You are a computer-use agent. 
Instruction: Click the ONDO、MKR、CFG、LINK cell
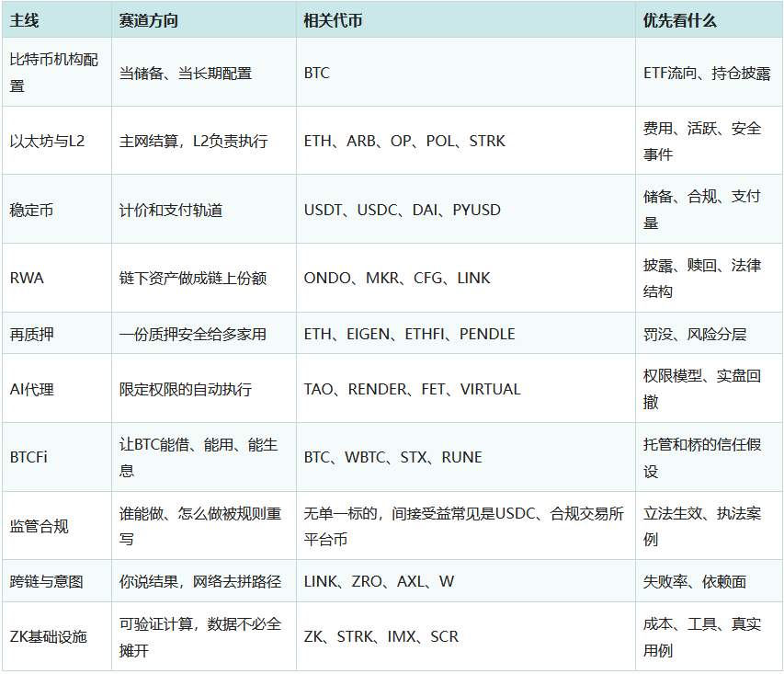pyautogui.click(x=466, y=278)
